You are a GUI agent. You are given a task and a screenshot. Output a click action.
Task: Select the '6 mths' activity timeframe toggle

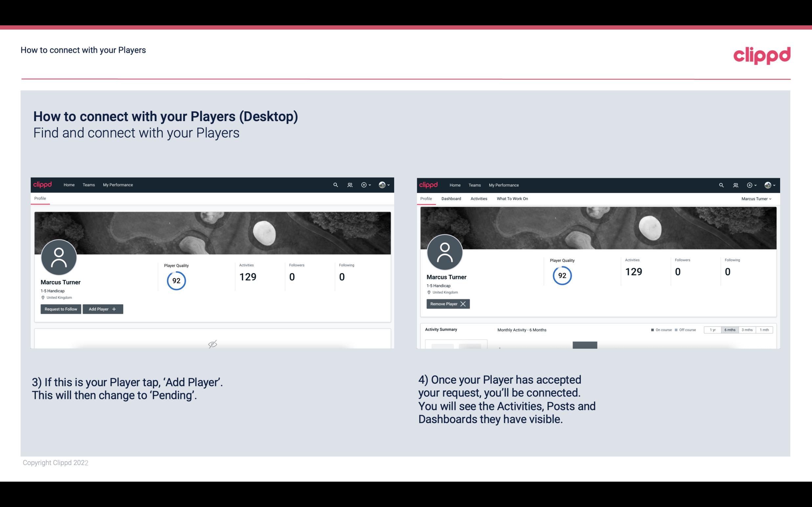729,329
